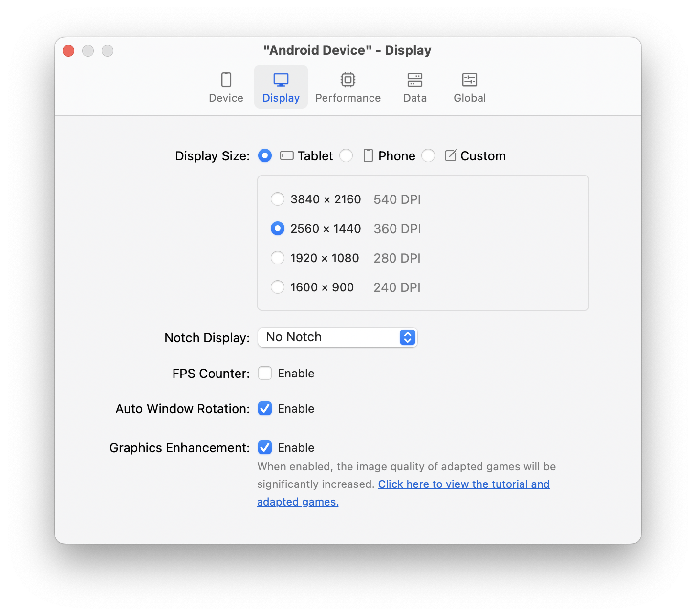Open the Notch Display dropdown
Image resolution: width=696 pixels, height=616 pixels.
[x=337, y=337]
